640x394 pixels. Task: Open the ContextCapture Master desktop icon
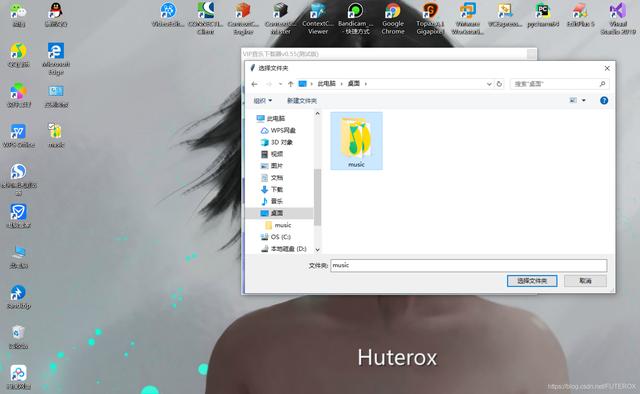tap(280, 18)
